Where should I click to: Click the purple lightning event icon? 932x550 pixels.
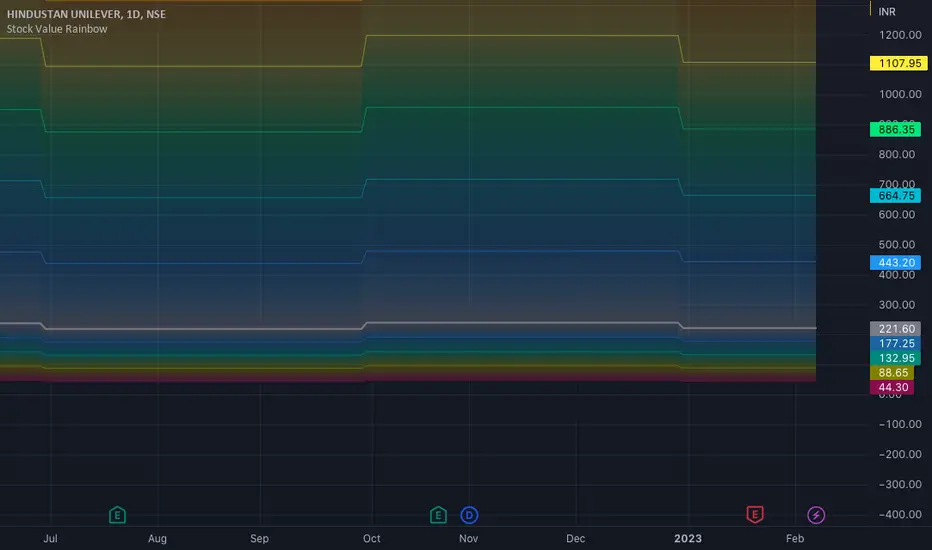[x=816, y=515]
